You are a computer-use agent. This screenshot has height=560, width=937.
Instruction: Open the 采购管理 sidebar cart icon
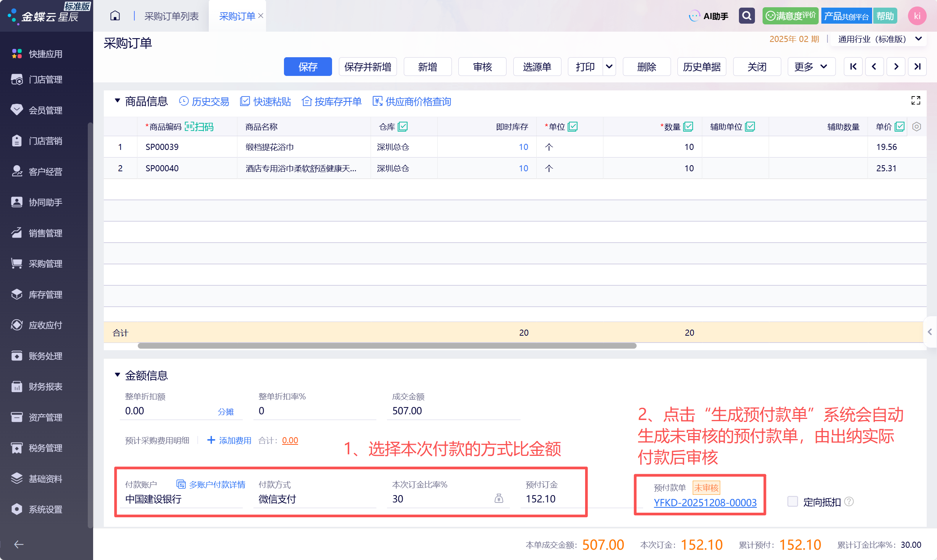(17, 264)
